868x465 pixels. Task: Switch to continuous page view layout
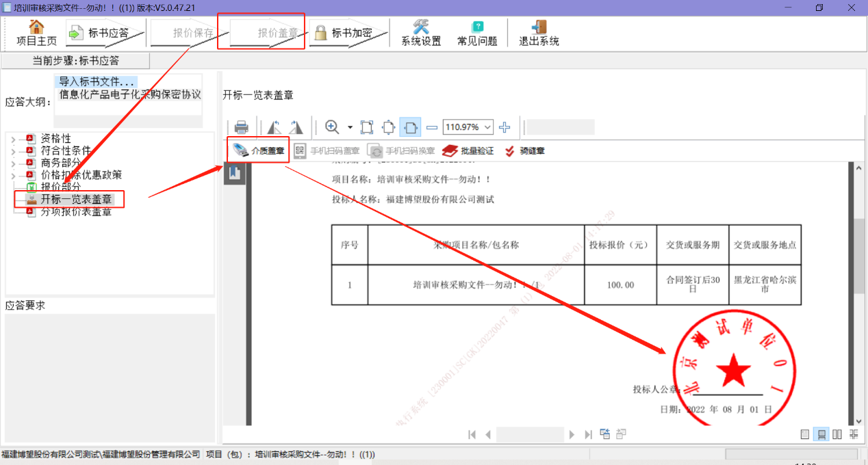tap(821, 434)
